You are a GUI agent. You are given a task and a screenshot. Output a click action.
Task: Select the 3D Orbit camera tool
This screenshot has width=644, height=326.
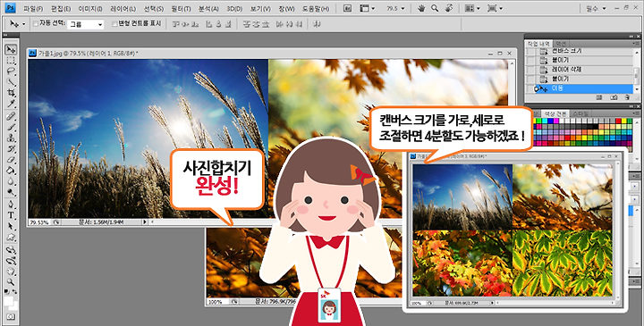click(x=11, y=261)
